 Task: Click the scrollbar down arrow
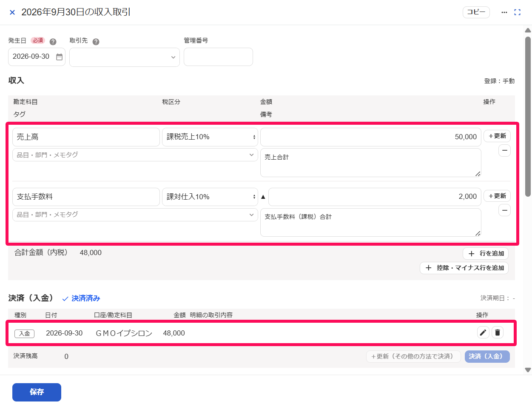[x=528, y=370]
